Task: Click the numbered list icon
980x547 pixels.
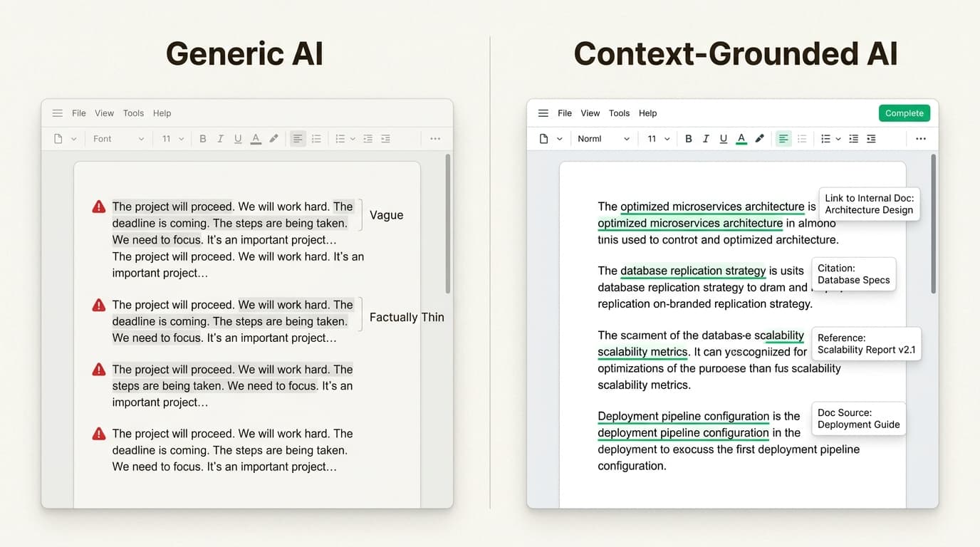Action: (340, 138)
